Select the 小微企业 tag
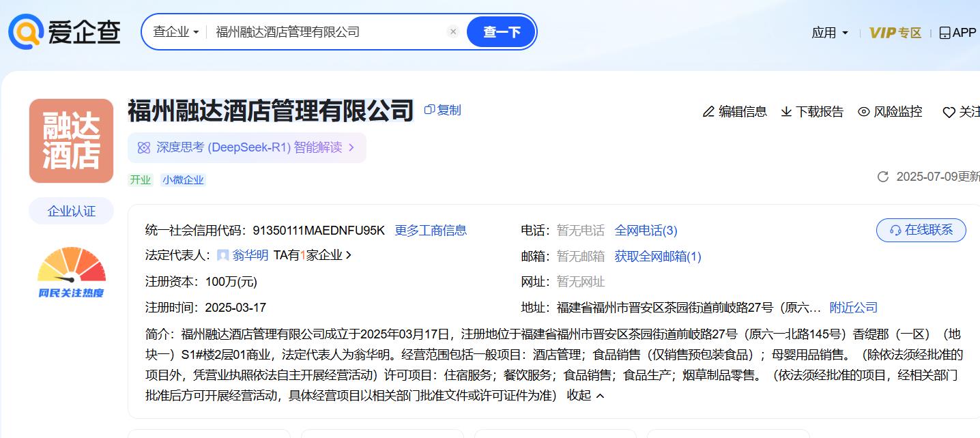The height and width of the screenshot is (438, 980). 183,179
